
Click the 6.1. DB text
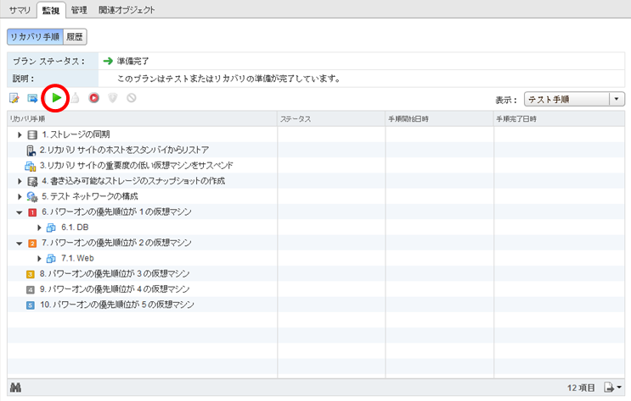75,227
